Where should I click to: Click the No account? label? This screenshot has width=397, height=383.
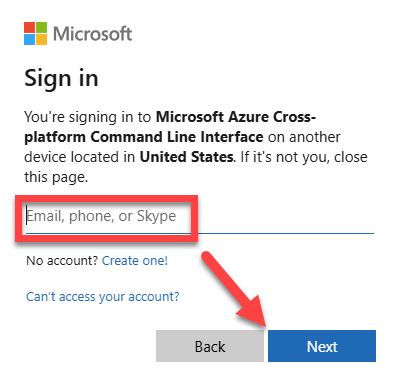coord(62,261)
